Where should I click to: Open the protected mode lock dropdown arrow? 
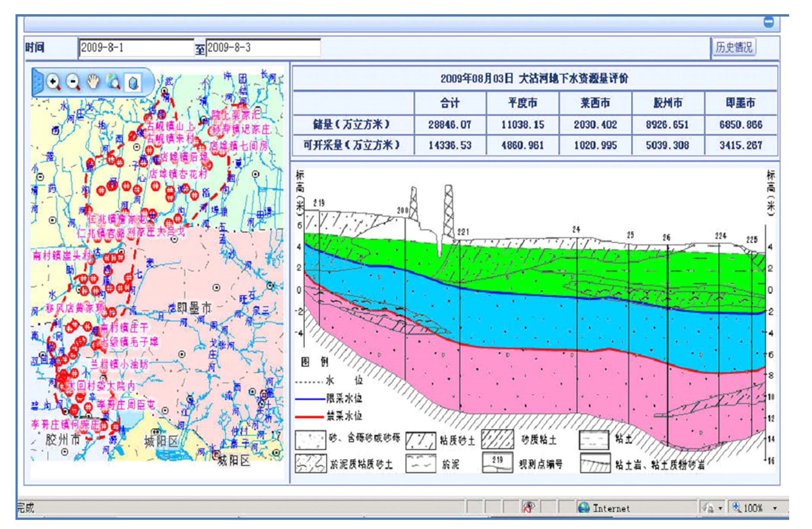[720, 508]
